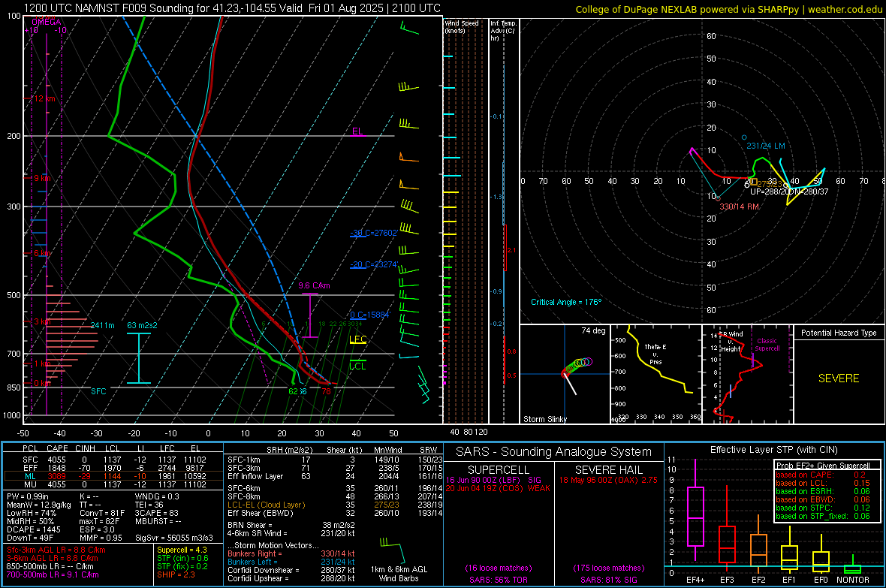
Task: Click the SigSvr = 56055 m3/s3 value
Action: [174, 538]
